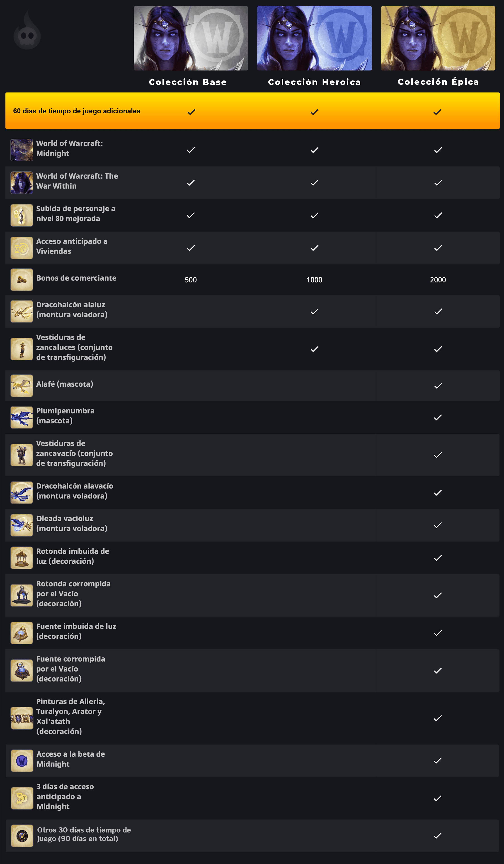This screenshot has height=864, width=504.
Task: Click the Plumipenumbra pet icon
Action: (22, 417)
